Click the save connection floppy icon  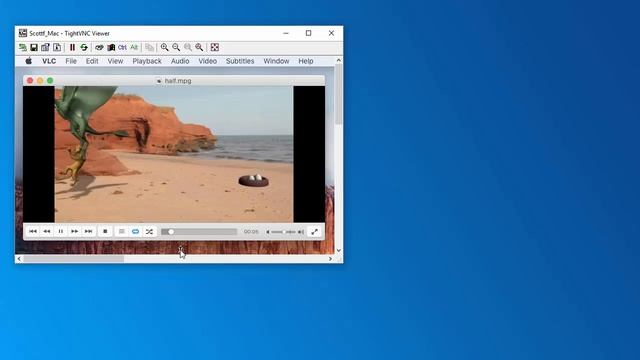(34, 47)
